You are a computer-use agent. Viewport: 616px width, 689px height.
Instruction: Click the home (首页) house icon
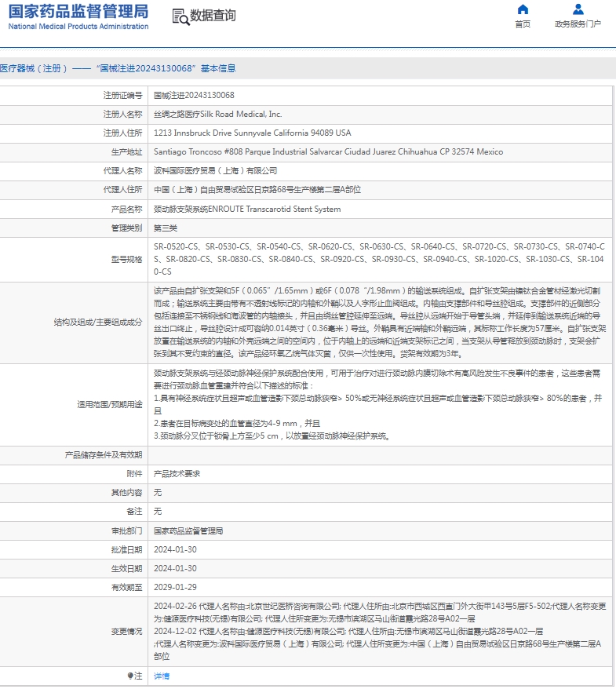click(x=523, y=9)
